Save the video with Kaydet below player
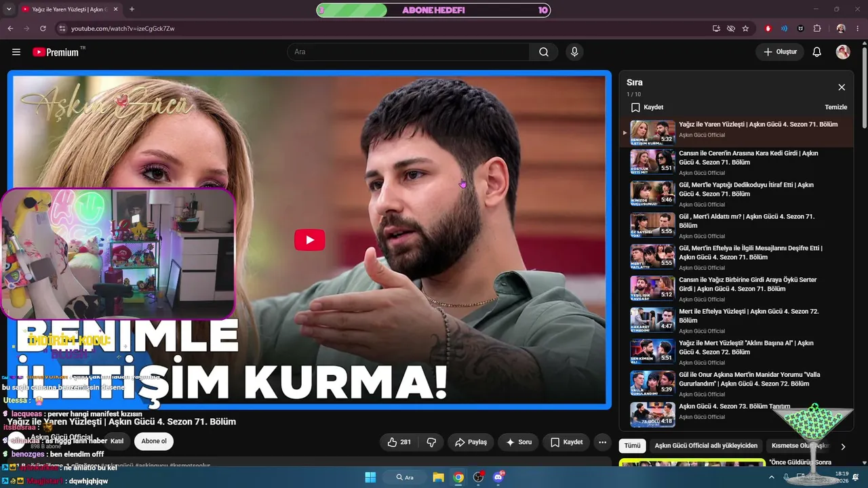This screenshot has height=488, width=868. pyautogui.click(x=566, y=442)
